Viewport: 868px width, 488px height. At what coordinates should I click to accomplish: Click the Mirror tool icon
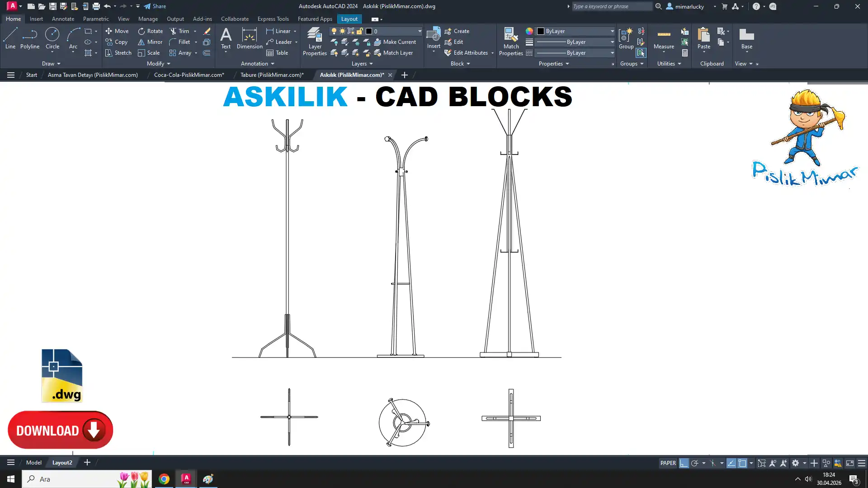[x=142, y=42]
